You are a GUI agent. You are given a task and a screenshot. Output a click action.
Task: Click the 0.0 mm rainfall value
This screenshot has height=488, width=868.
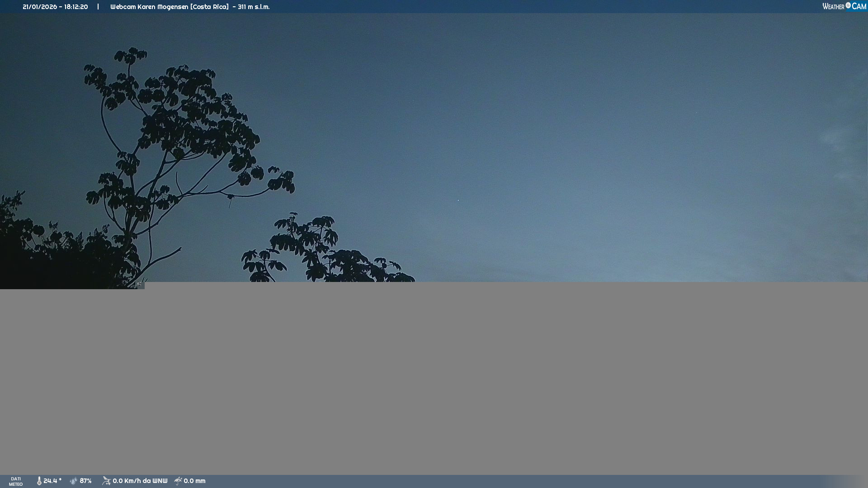click(x=194, y=481)
